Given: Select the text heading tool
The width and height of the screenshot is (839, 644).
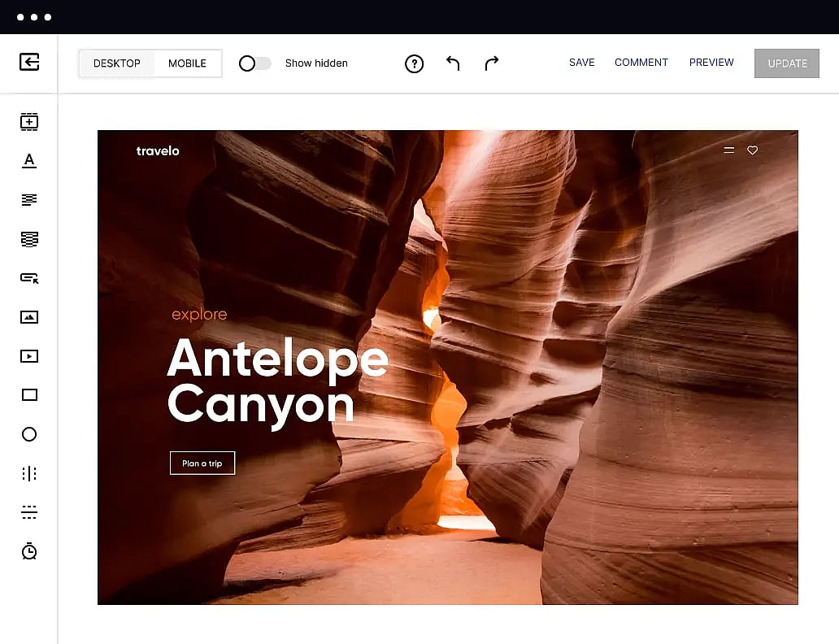Looking at the screenshot, I should [x=29, y=160].
